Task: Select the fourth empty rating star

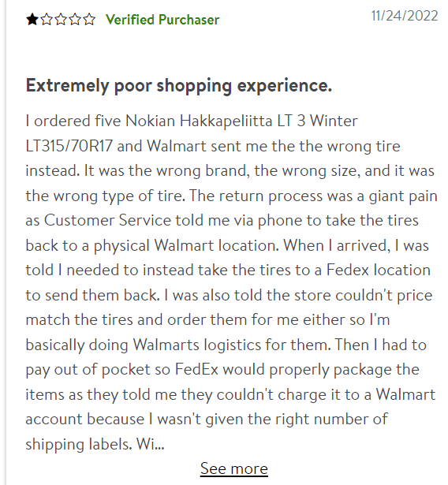Action: (75, 20)
